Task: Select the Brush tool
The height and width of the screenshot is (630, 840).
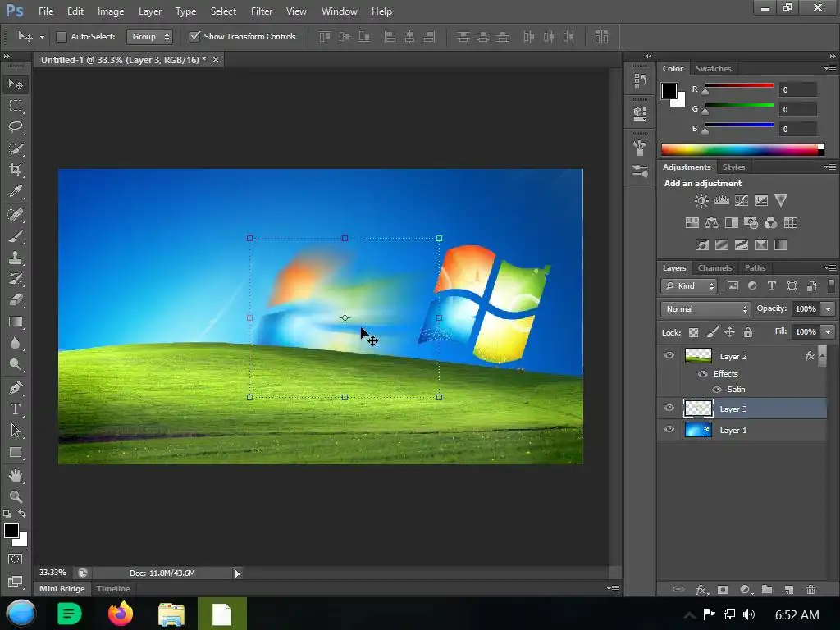Action: pyautogui.click(x=16, y=236)
